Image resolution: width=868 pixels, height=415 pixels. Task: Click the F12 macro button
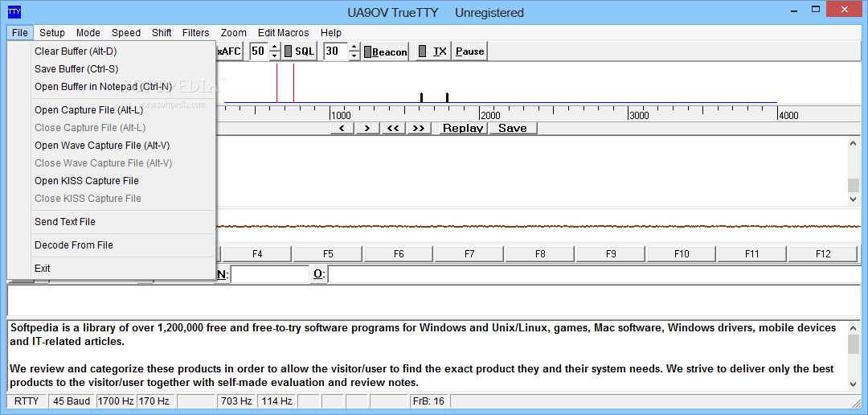pos(823,254)
